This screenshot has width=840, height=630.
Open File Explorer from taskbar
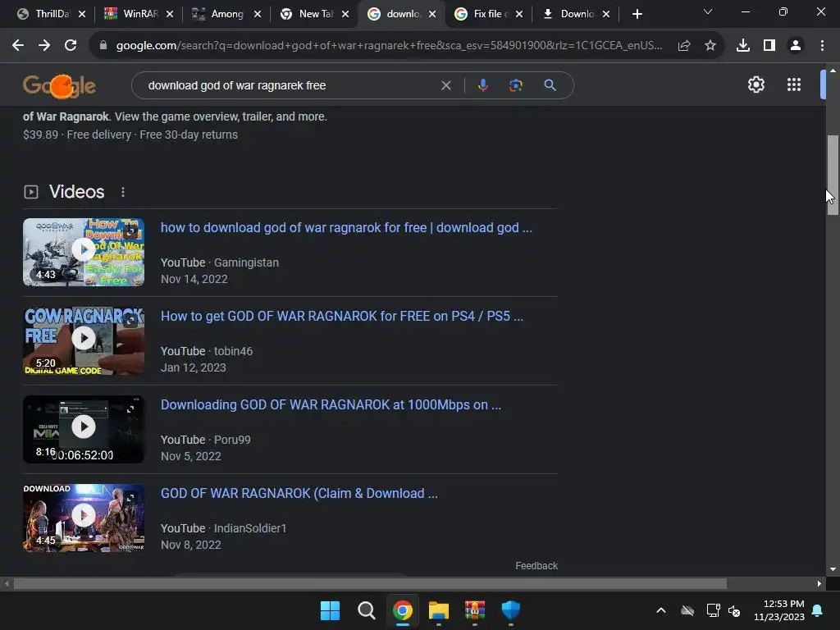click(x=439, y=610)
